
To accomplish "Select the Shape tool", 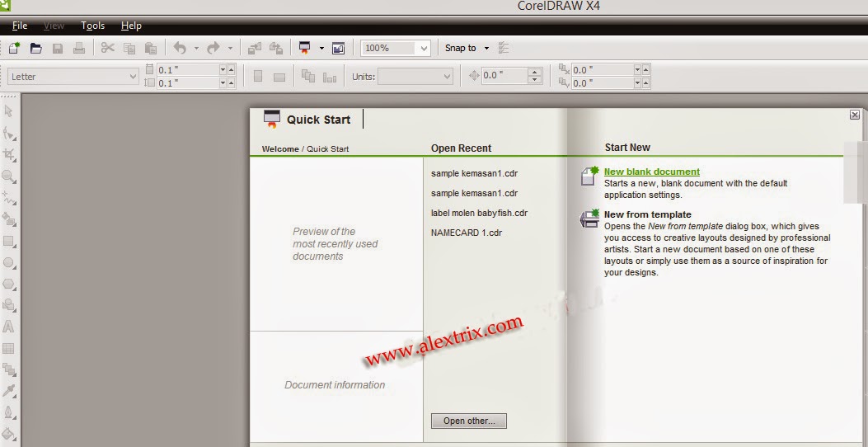I will pyautogui.click(x=9, y=133).
